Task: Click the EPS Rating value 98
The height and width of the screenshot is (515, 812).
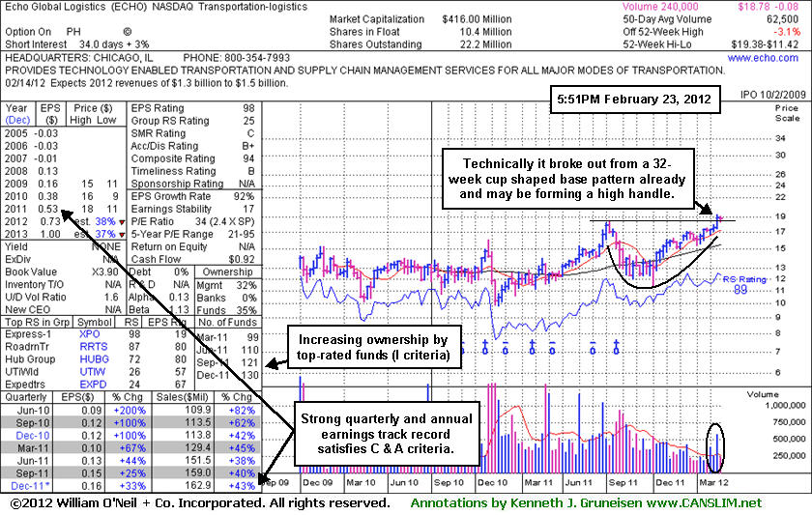Action: 248,108
